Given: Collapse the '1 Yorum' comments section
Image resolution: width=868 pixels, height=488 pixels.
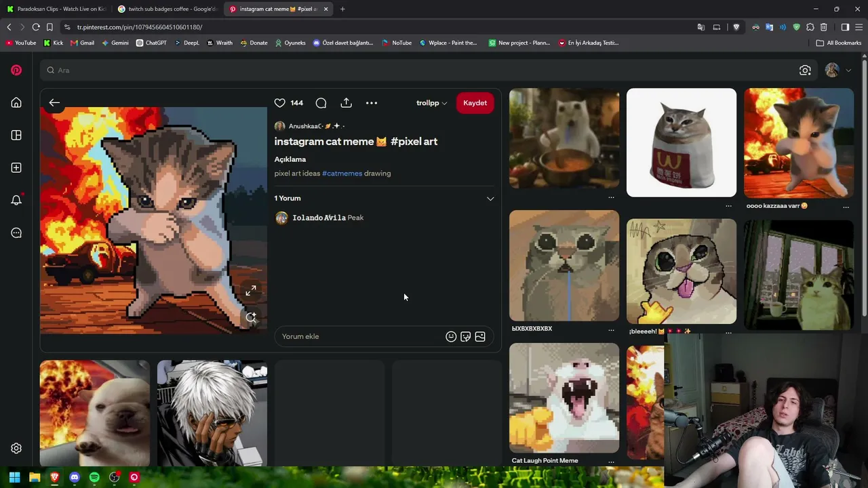Looking at the screenshot, I should tap(490, 199).
